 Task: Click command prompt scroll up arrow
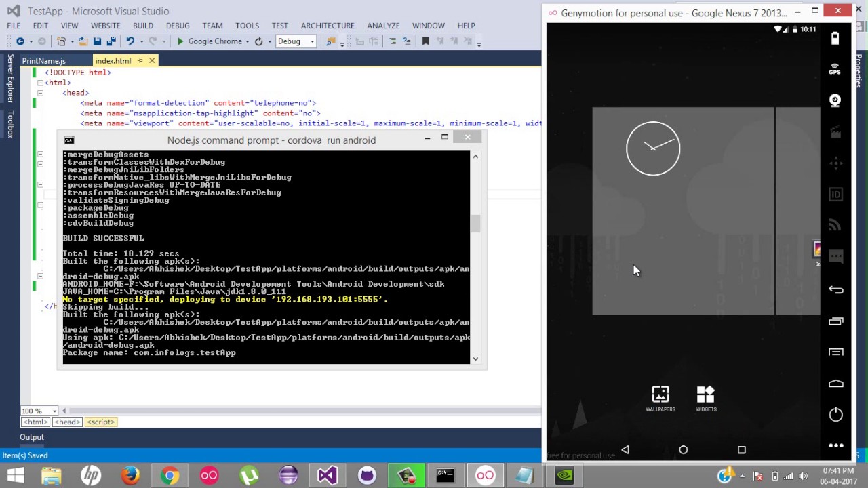click(x=475, y=157)
